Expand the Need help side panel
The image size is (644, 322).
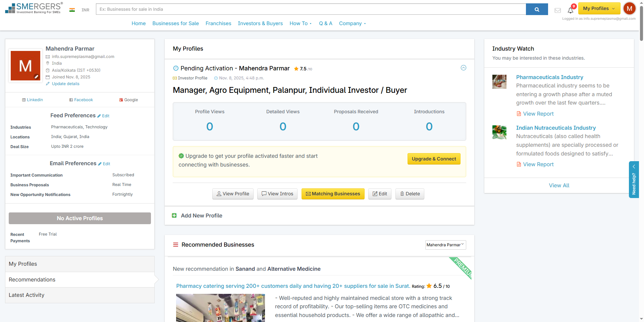pyautogui.click(x=634, y=180)
